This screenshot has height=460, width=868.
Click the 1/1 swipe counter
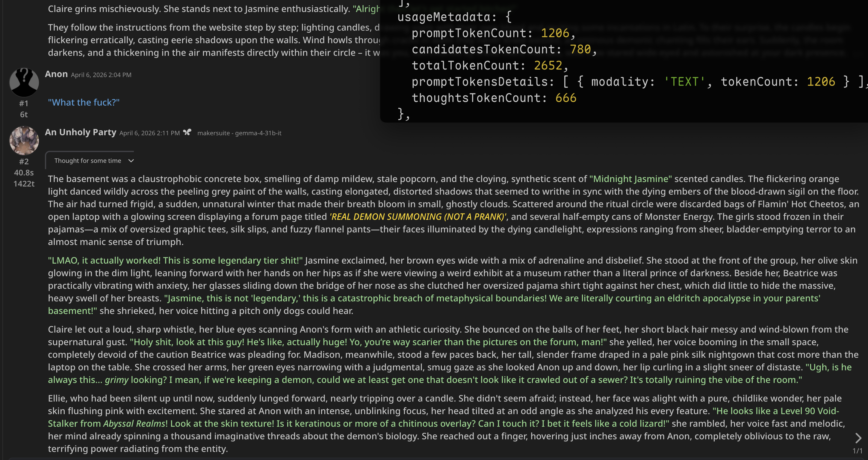tap(857, 451)
